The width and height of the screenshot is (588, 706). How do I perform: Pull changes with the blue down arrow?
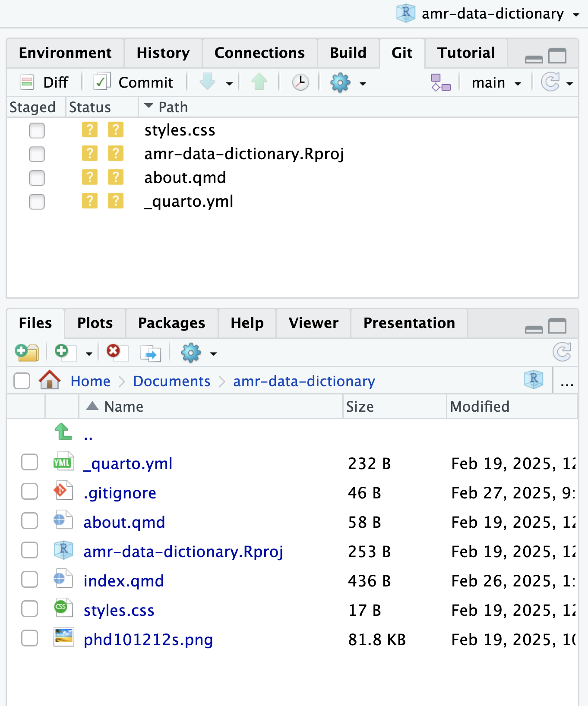point(208,82)
